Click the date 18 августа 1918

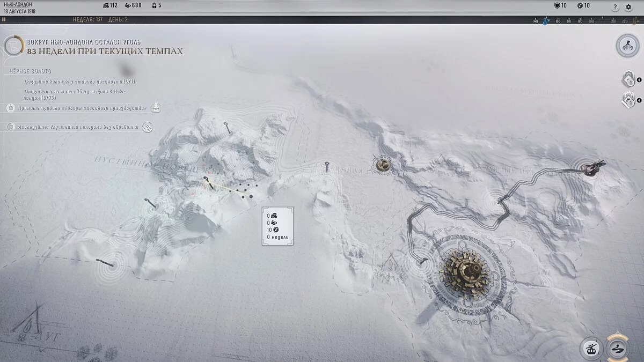click(19, 11)
